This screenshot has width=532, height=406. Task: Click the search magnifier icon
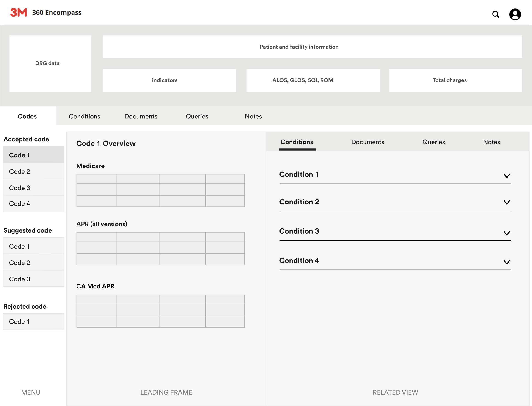tap(496, 14)
